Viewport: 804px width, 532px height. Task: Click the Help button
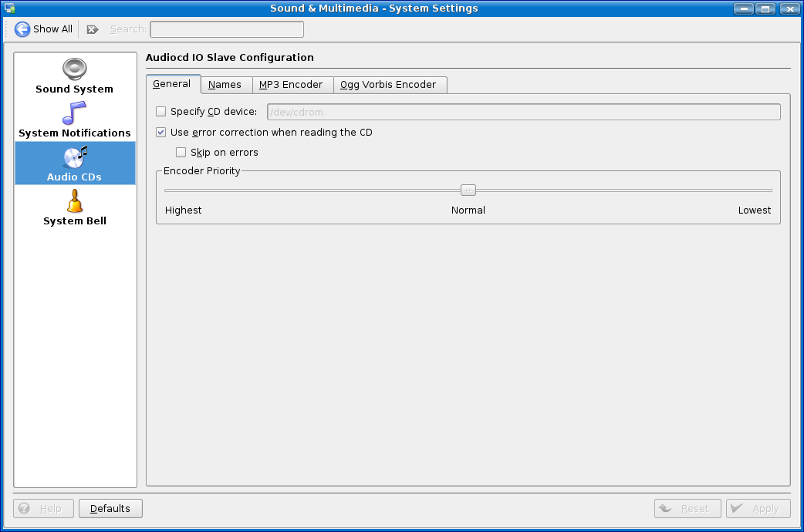point(43,509)
